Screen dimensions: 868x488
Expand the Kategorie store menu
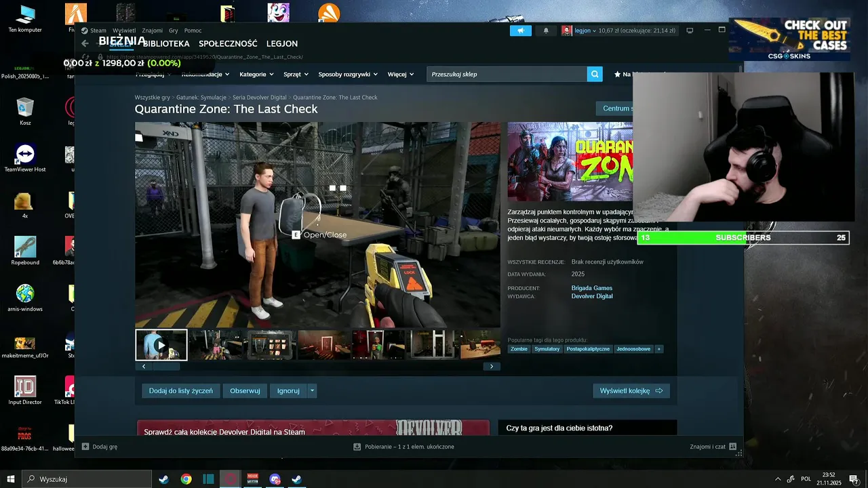tap(256, 74)
